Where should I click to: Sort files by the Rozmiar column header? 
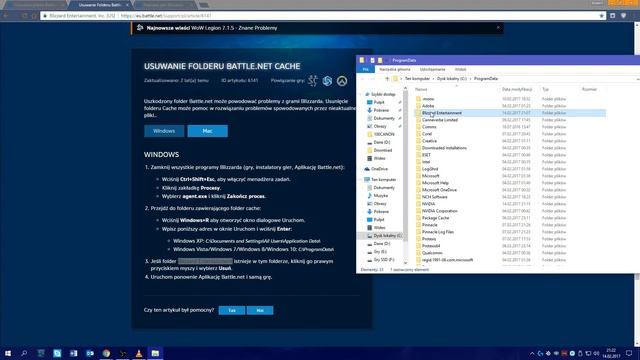[589, 89]
